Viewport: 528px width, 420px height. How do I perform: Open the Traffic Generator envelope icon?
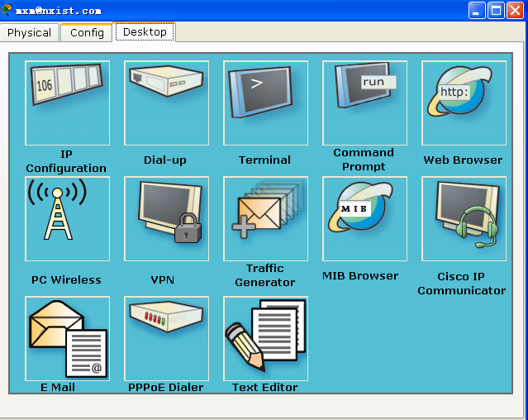tap(266, 218)
